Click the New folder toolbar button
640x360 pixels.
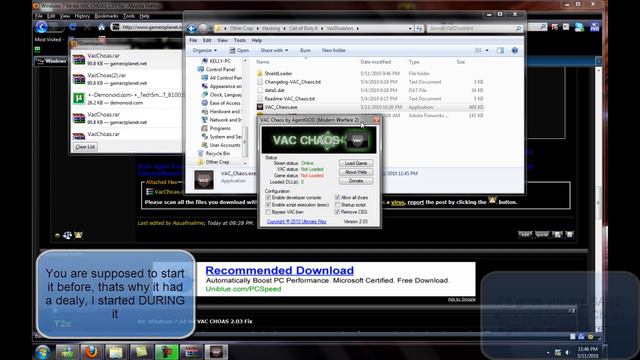click(x=333, y=50)
